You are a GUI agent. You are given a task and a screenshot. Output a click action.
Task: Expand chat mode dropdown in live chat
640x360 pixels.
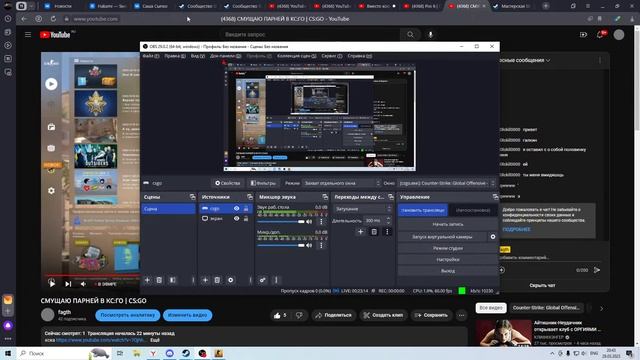click(x=547, y=60)
